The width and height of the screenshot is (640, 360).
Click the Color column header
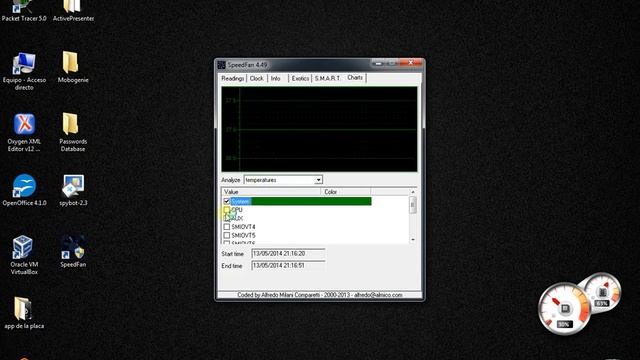point(346,192)
